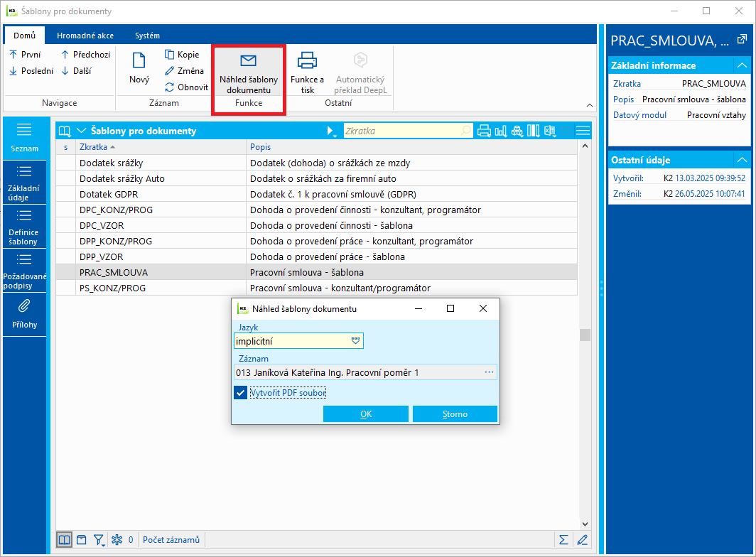Expand the Šablony pro dokumenty header dropdown
The width and height of the screenshot is (756, 557).
[x=82, y=131]
